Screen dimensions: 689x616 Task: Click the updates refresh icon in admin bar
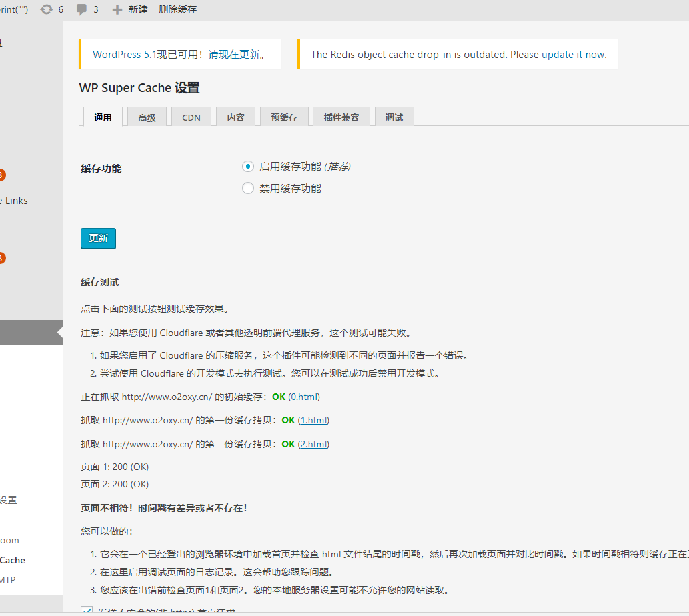(47, 9)
